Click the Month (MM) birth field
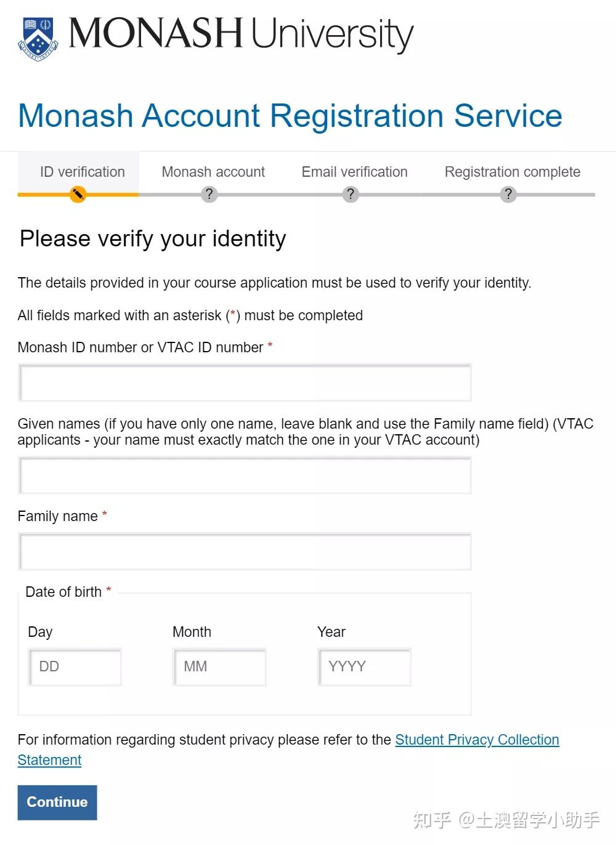 coord(219,667)
